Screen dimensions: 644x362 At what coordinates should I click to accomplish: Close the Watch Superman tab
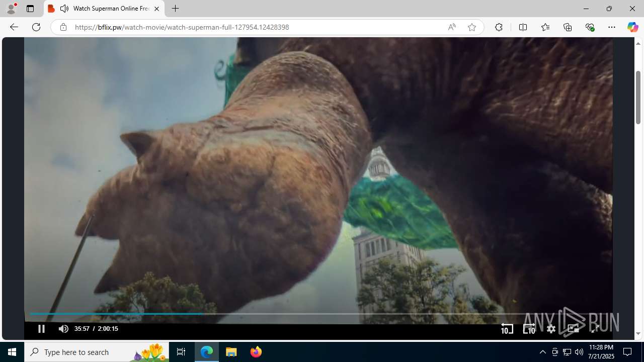pos(156,9)
